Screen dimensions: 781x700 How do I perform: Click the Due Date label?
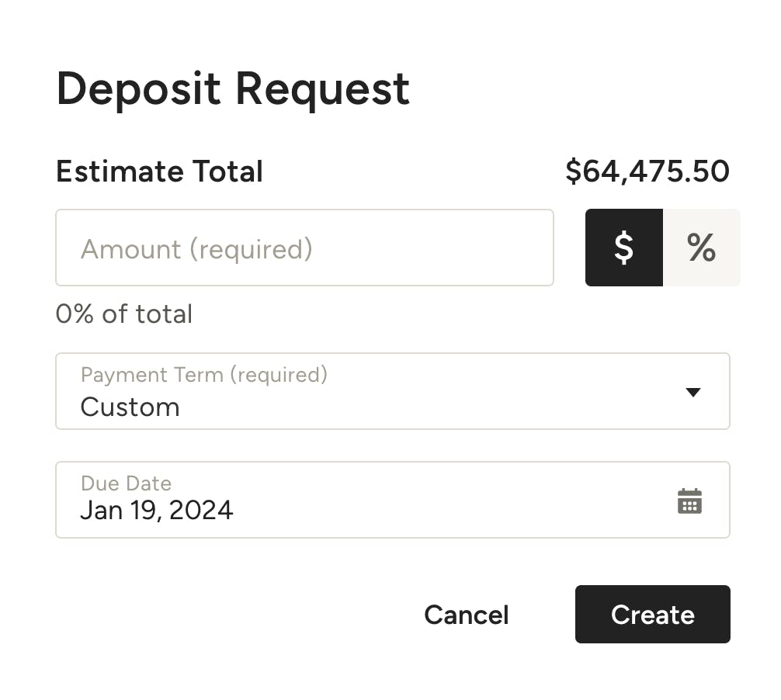[126, 483]
